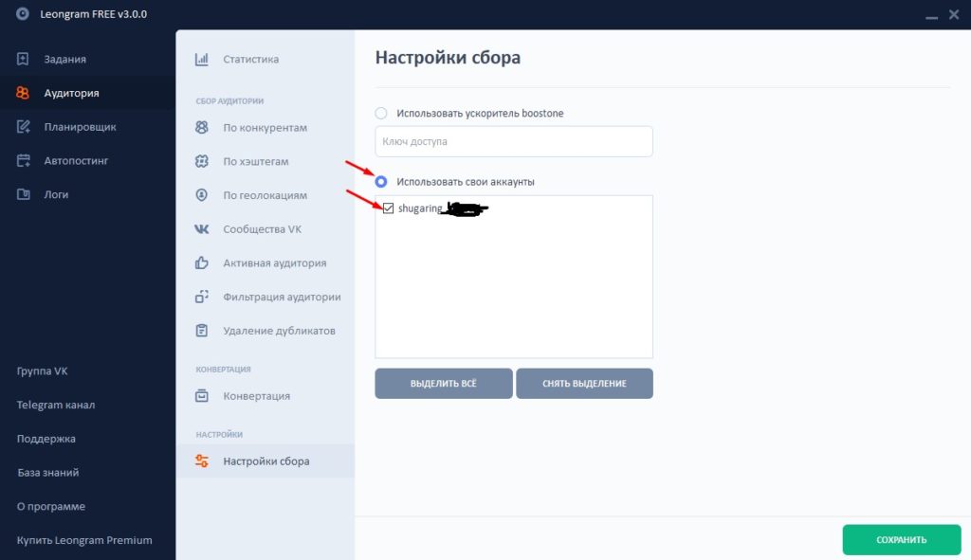
Task: Click the Фильтрация аудитории icon
Action: [202, 297]
